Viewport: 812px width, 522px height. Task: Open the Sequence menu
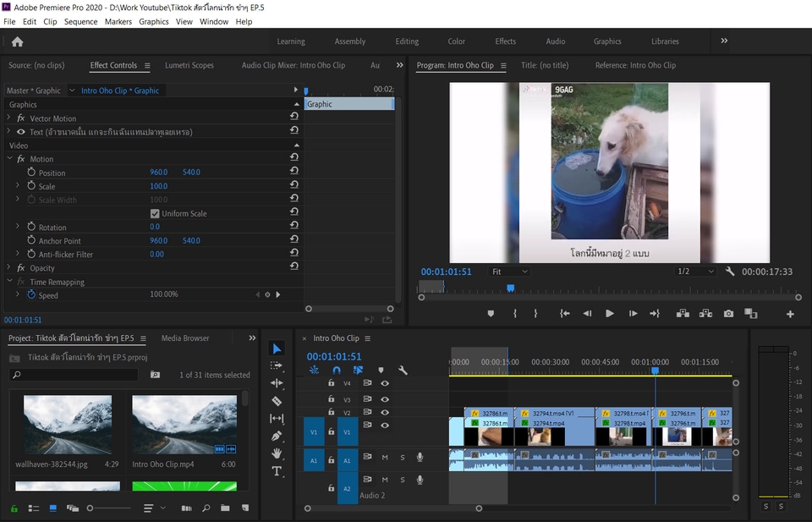tap(80, 21)
